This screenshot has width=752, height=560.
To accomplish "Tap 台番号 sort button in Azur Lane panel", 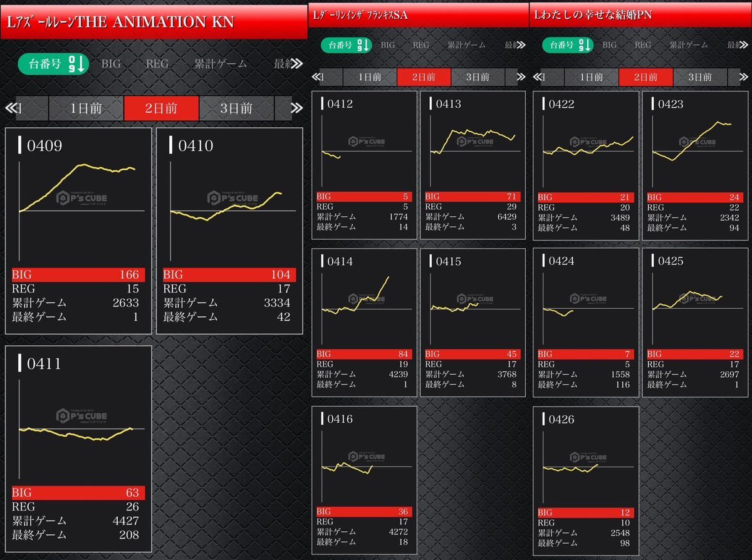I will tap(54, 63).
